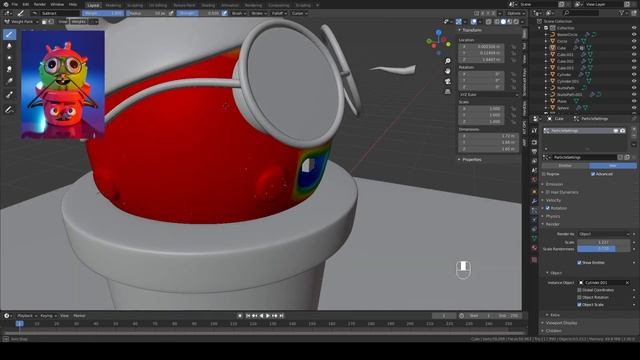The width and height of the screenshot is (640, 360).
Task: Toggle the Regrow checkbox
Action: (544, 174)
